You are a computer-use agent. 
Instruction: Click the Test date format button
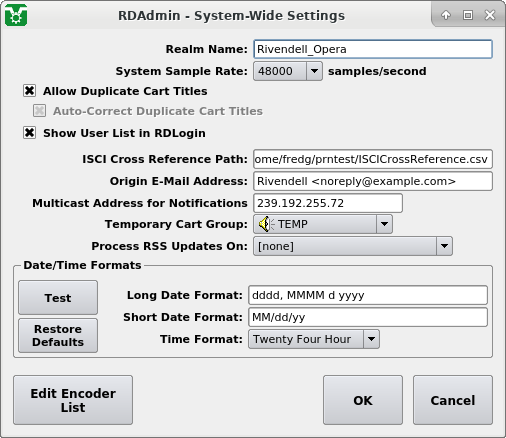coord(58,297)
